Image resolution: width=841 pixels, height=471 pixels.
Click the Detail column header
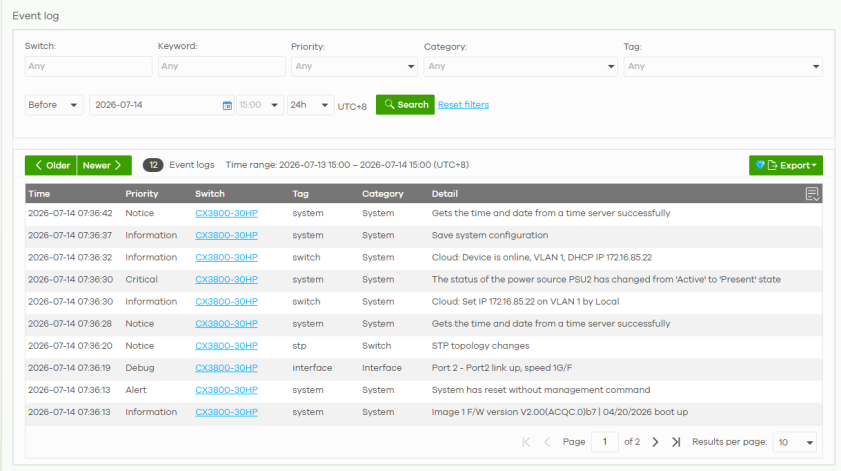[445, 194]
